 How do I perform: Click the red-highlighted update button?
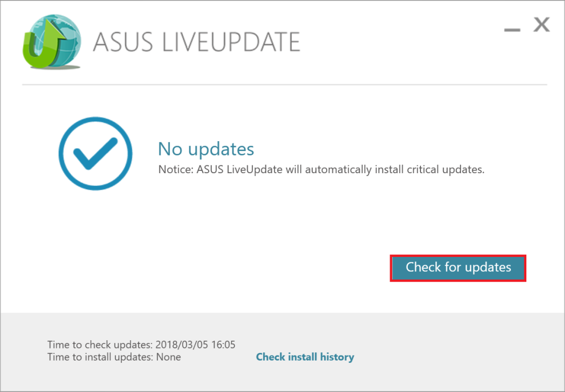[457, 268]
